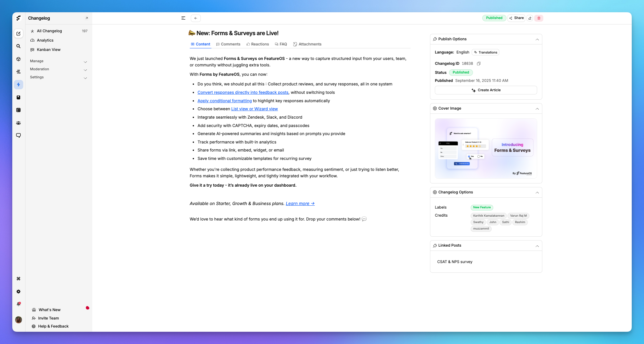Open workspace settings via gear icon
The height and width of the screenshot is (344, 644).
pyautogui.click(x=18, y=291)
